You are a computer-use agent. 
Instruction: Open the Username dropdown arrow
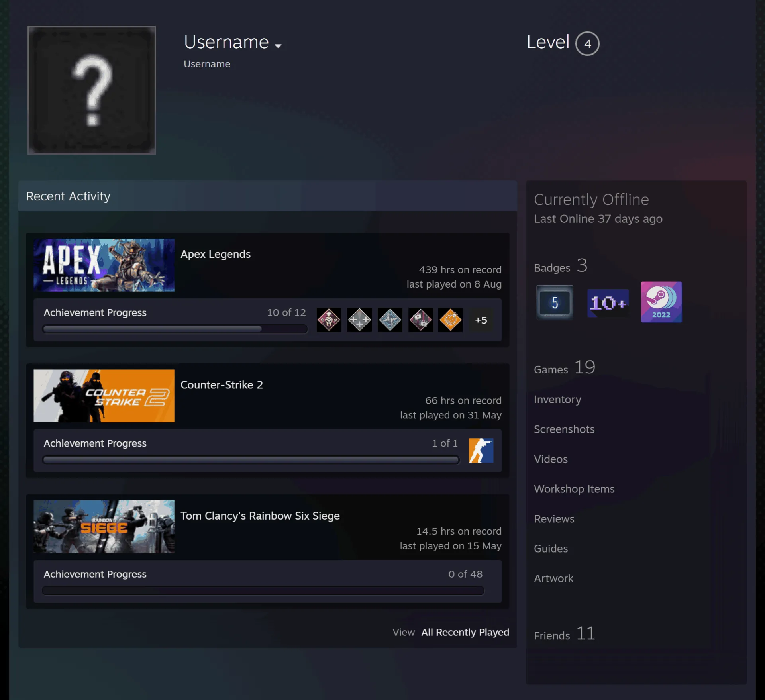click(x=278, y=46)
